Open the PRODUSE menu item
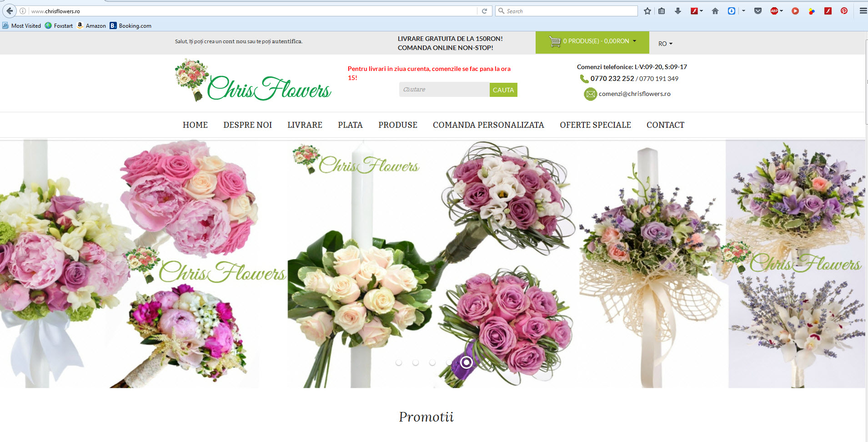The width and height of the screenshot is (868, 442). tap(398, 125)
